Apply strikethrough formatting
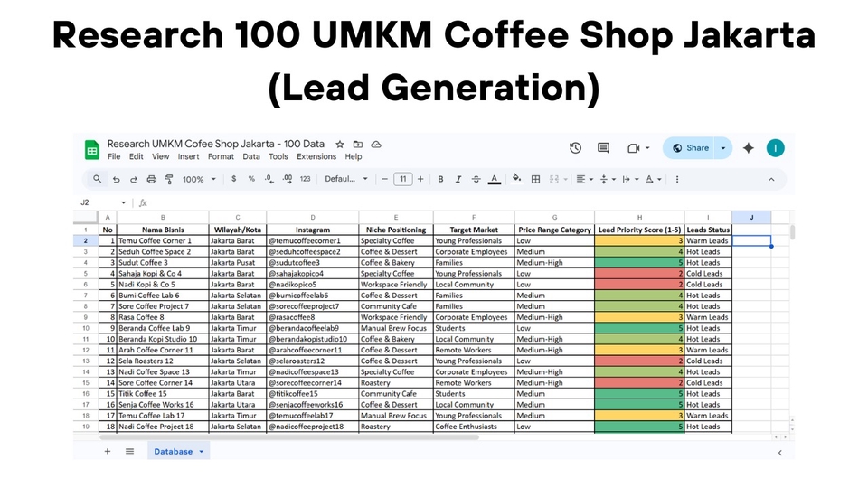This screenshot has height=488, width=868. pyautogui.click(x=476, y=179)
